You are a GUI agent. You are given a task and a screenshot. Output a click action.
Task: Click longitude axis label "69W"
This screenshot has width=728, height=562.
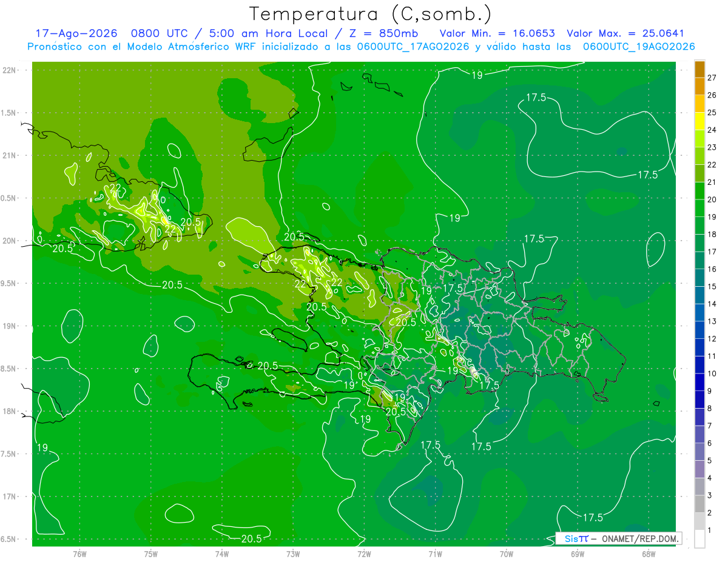[x=578, y=554]
